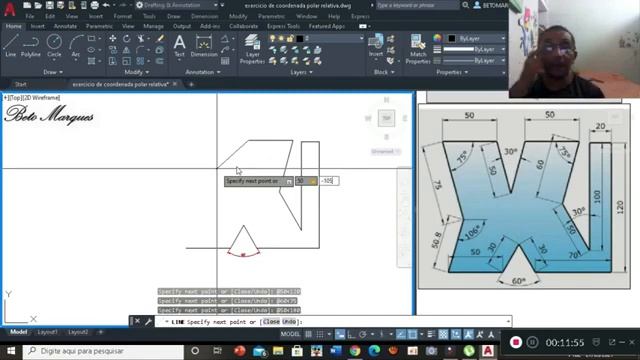This screenshot has width=640, height=360.
Task: Click the Close option in command line
Action: 271,322
